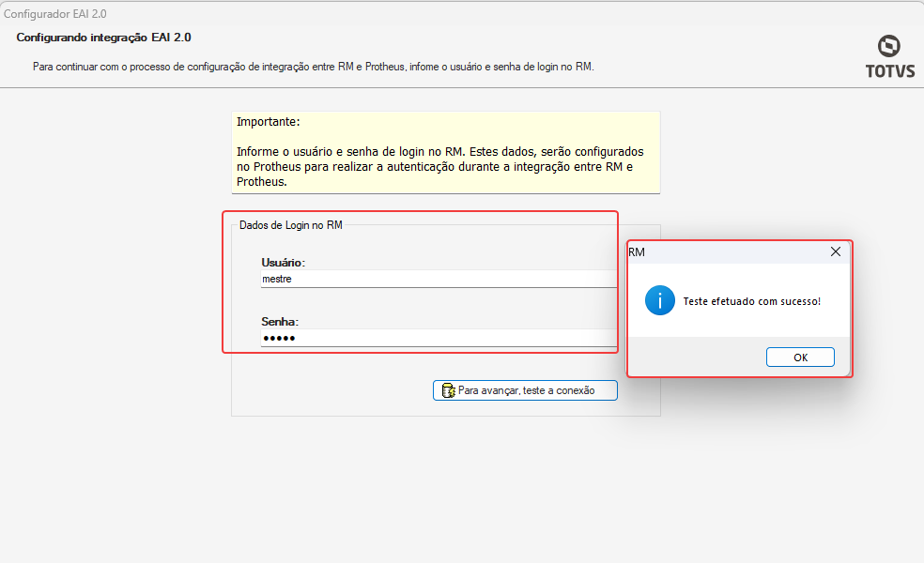Viewport: 924px width, 563px height.
Task: Click the 'Teste efetuado com sucesso!' message
Action: coord(751,301)
